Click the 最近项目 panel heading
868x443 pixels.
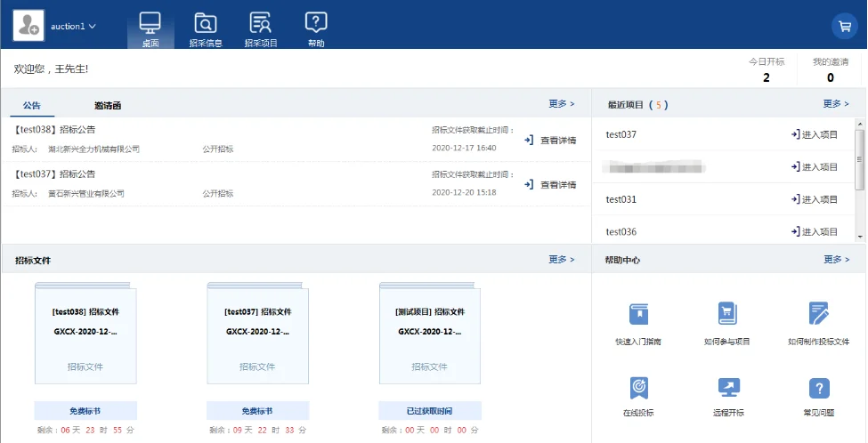[x=626, y=105]
